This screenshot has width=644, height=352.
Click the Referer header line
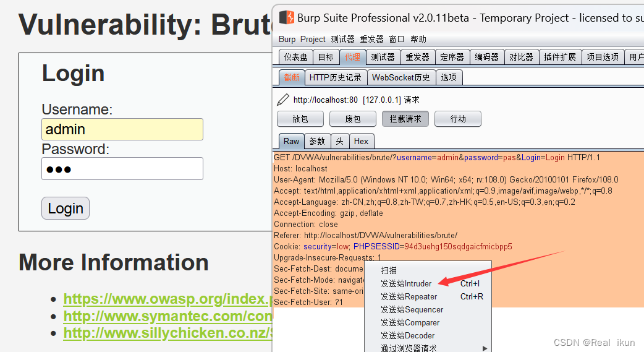pyautogui.click(x=365, y=235)
